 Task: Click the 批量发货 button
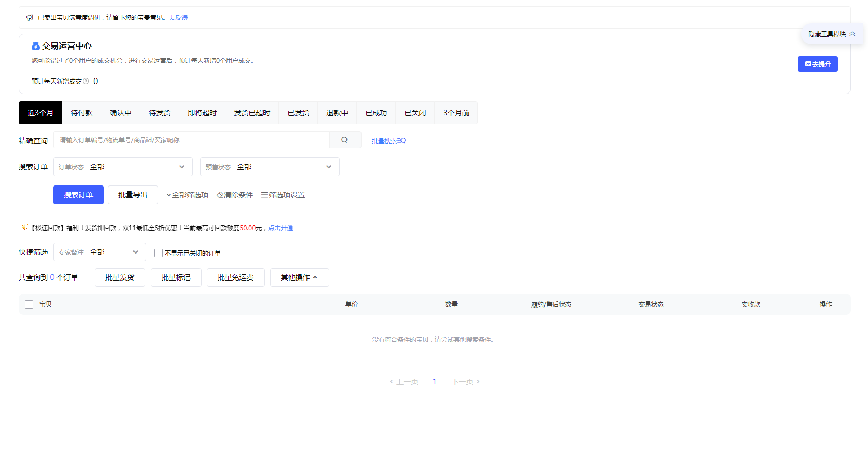click(x=120, y=277)
